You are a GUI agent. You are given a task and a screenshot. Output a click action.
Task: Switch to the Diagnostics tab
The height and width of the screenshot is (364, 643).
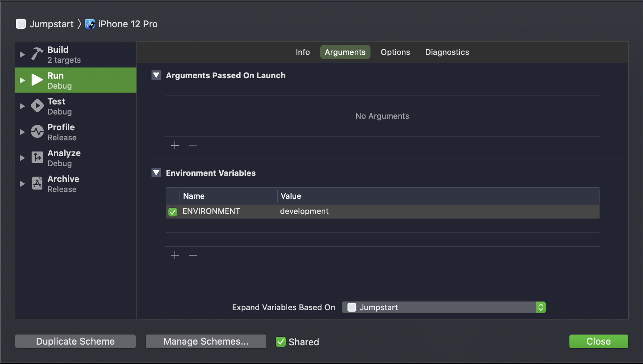coord(447,52)
